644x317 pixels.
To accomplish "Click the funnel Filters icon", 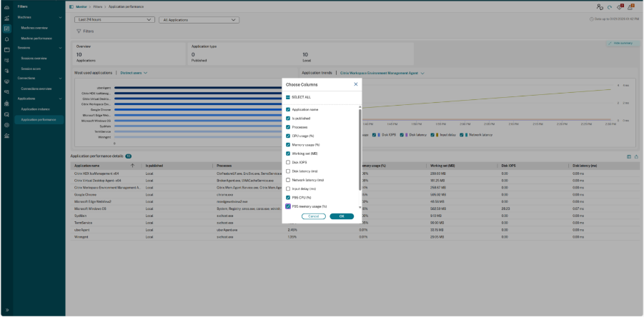I will [79, 31].
